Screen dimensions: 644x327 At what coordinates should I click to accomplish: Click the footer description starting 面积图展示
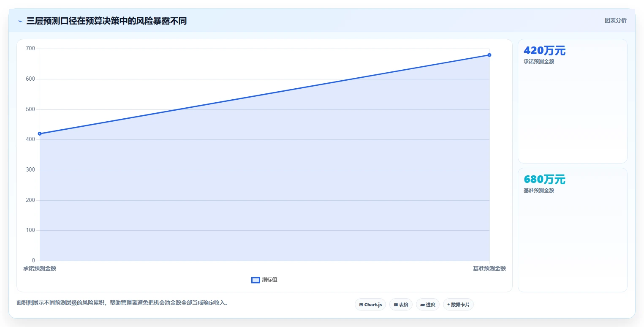click(122, 303)
